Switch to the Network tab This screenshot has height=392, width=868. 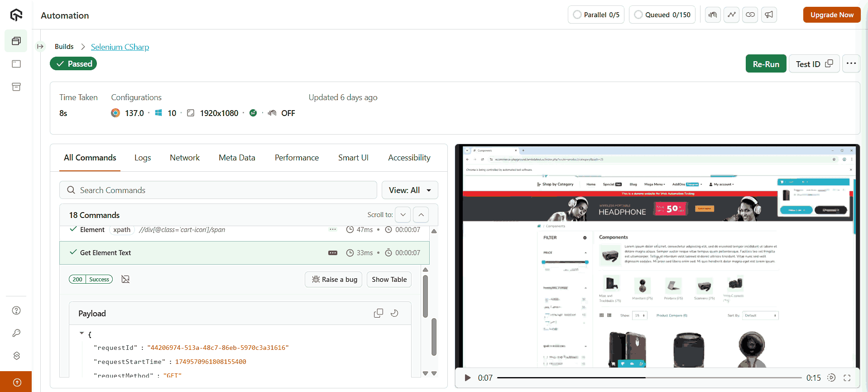[x=184, y=158]
